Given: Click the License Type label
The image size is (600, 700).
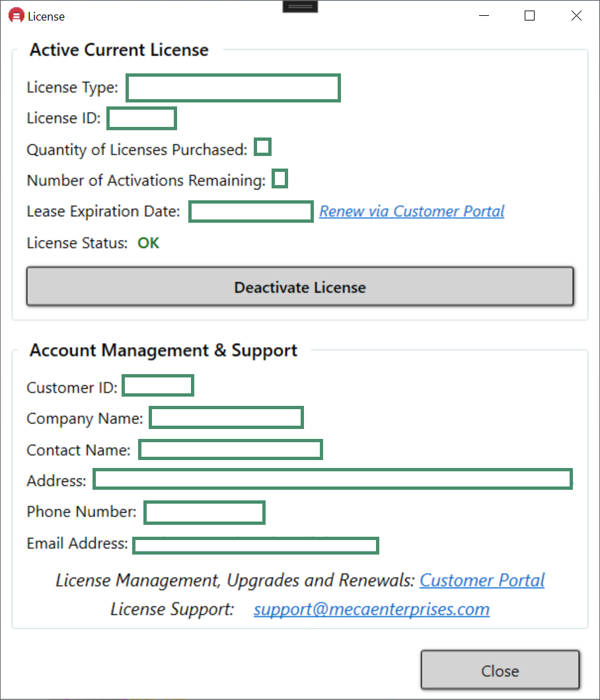Looking at the screenshot, I should click(72, 87).
